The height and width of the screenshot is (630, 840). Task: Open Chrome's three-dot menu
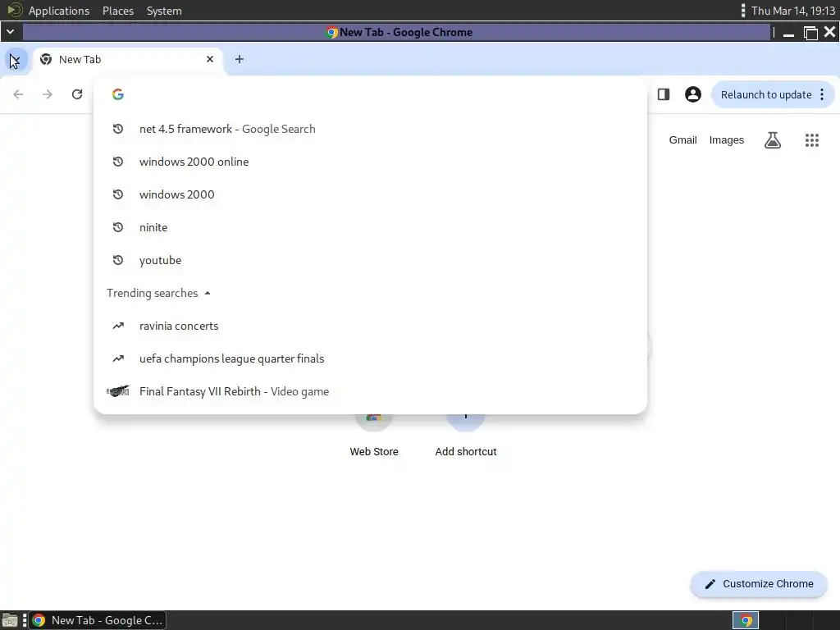coord(822,95)
